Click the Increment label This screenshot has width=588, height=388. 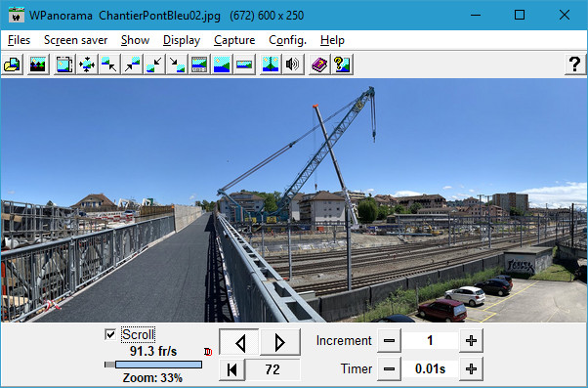pos(344,341)
